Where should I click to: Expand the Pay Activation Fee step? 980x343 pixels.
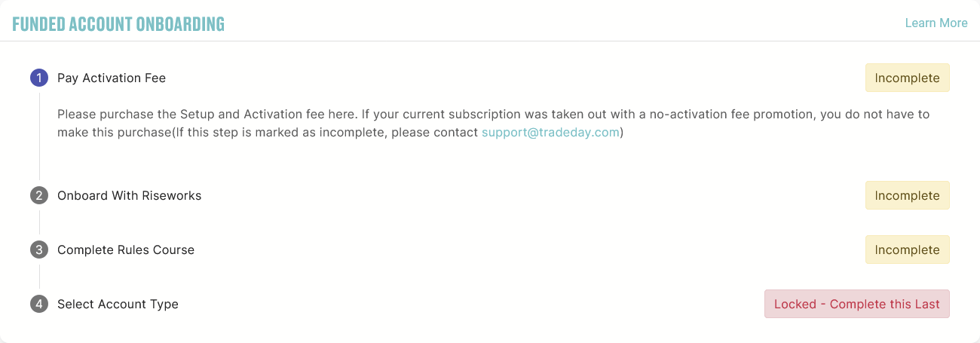(112, 78)
